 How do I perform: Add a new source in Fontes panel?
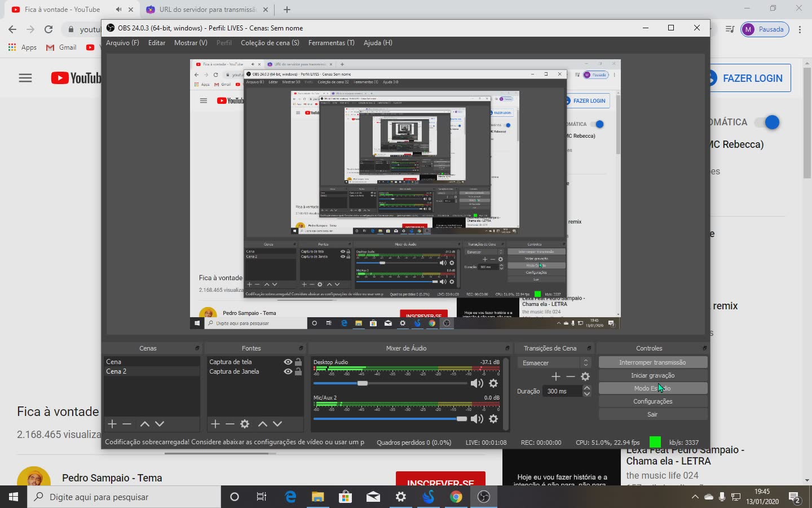215,424
